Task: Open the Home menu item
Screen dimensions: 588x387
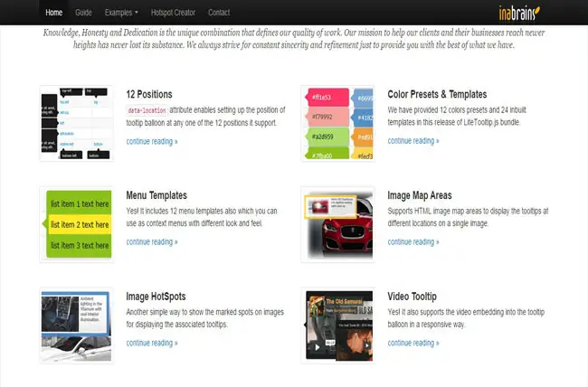Action: 54,13
